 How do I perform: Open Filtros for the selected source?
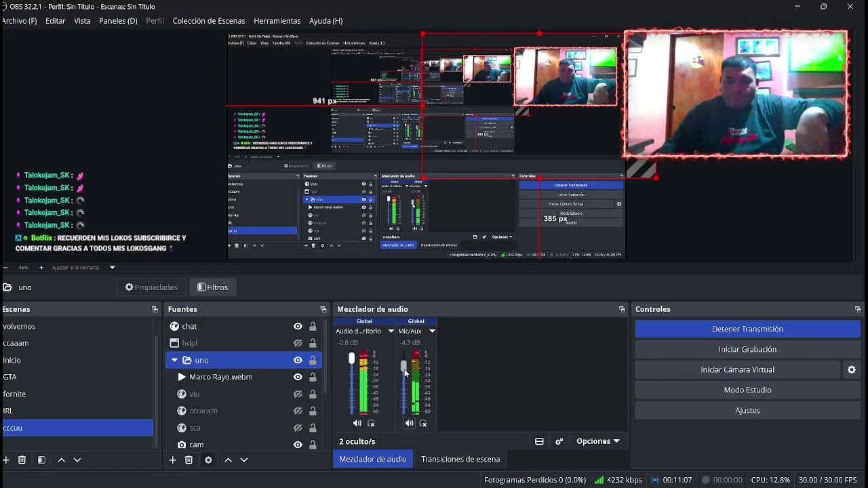pos(213,287)
